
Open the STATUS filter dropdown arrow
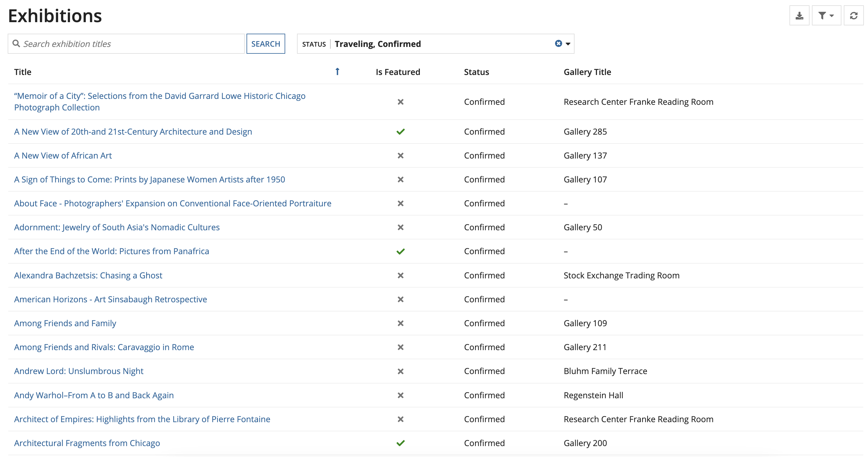point(568,43)
